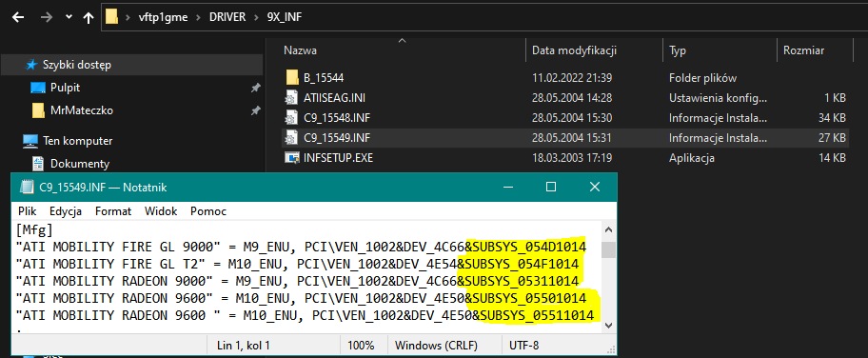Maximize the Notatnik window
Screen dimensions: 868x358
(551, 188)
